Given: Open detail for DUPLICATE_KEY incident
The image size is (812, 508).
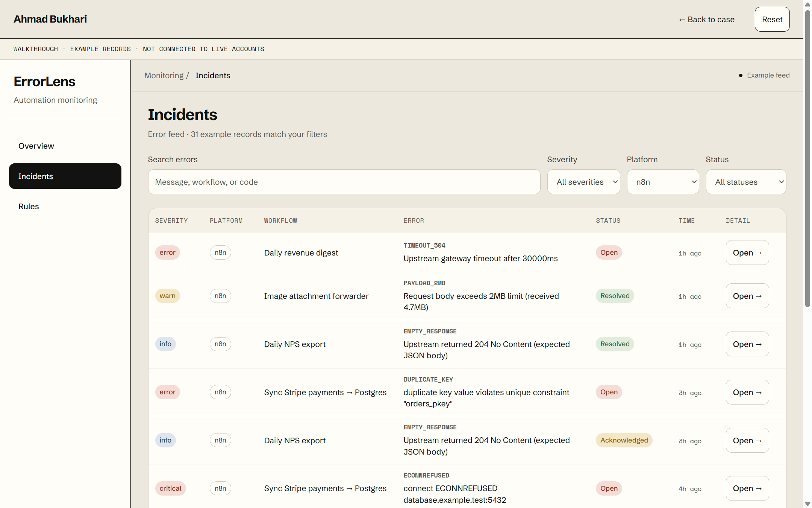Looking at the screenshot, I should pos(747,392).
